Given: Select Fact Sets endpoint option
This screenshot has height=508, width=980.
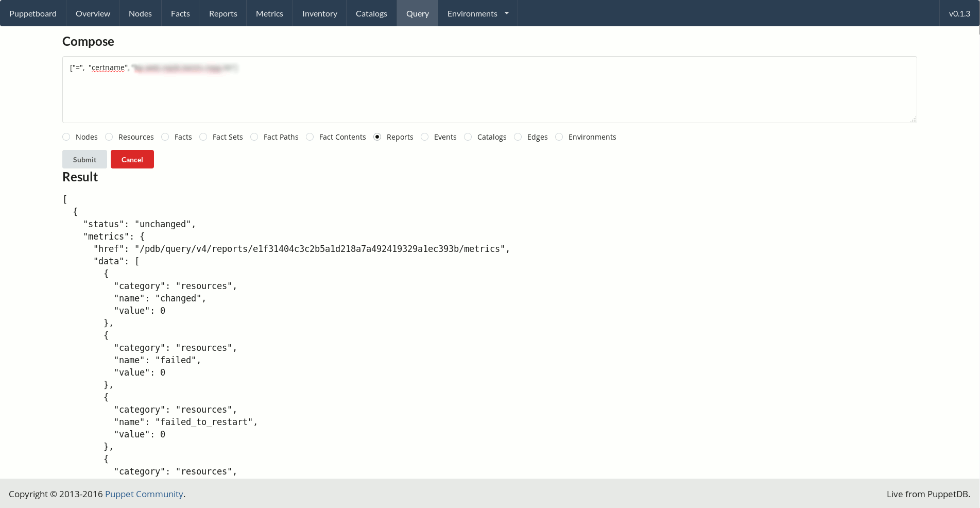Looking at the screenshot, I should (x=203, y=137).
